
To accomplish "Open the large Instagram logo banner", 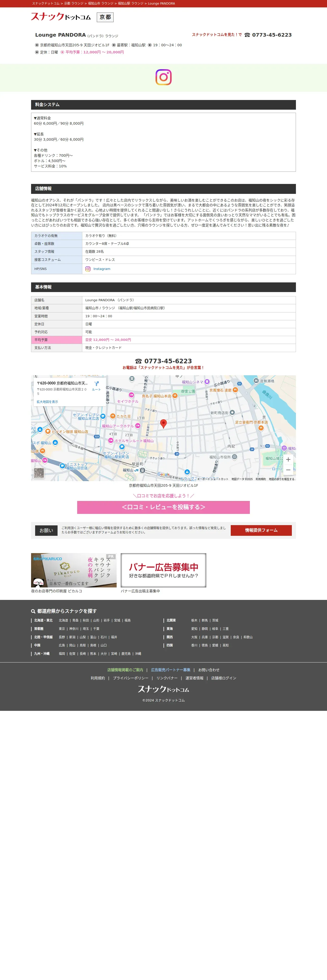I will [163, 77].
